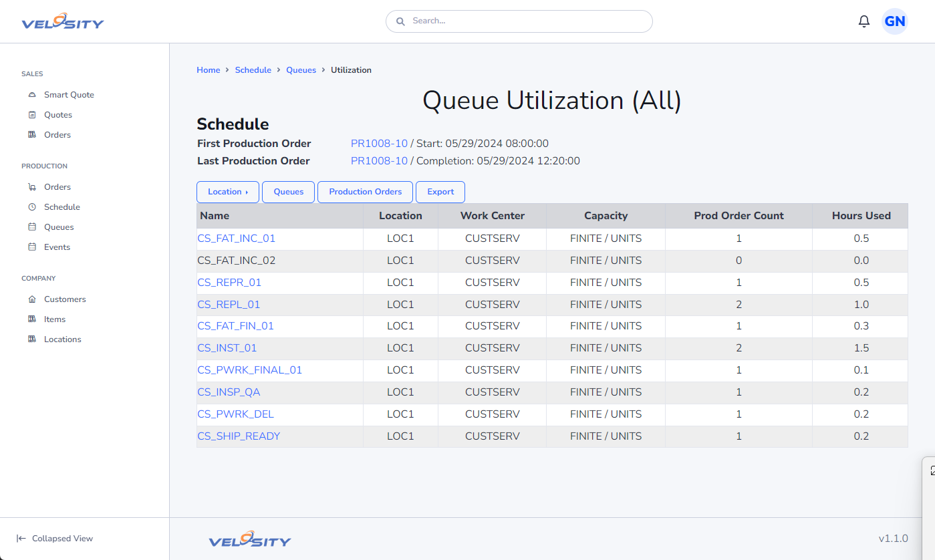Click the Production Orders button above the table

tap(365, 192)
